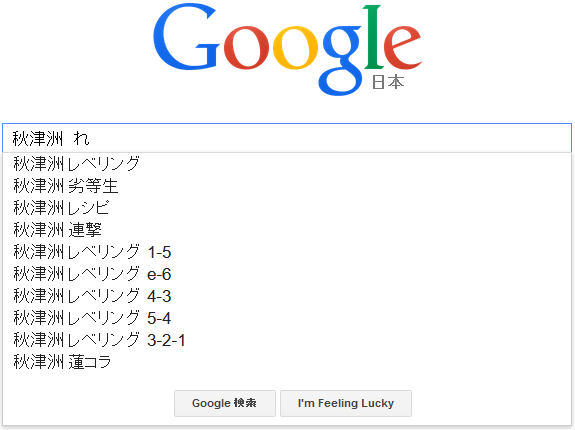Image resolution: width=575 pixels, height=430 pixels.
Task: Select the suggestion 秋津洲 レベリング
Action: (x=287, y=164)
